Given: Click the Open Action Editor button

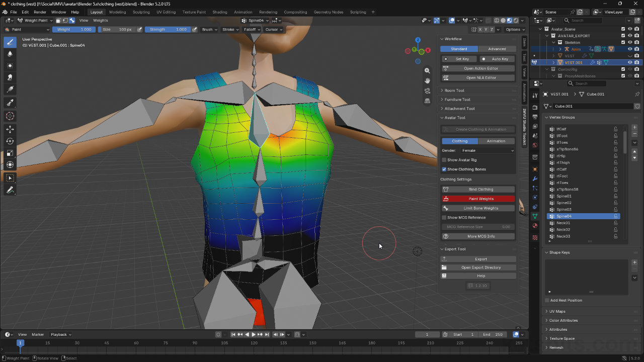Looking at the screenshot, I should click(478, 68).
